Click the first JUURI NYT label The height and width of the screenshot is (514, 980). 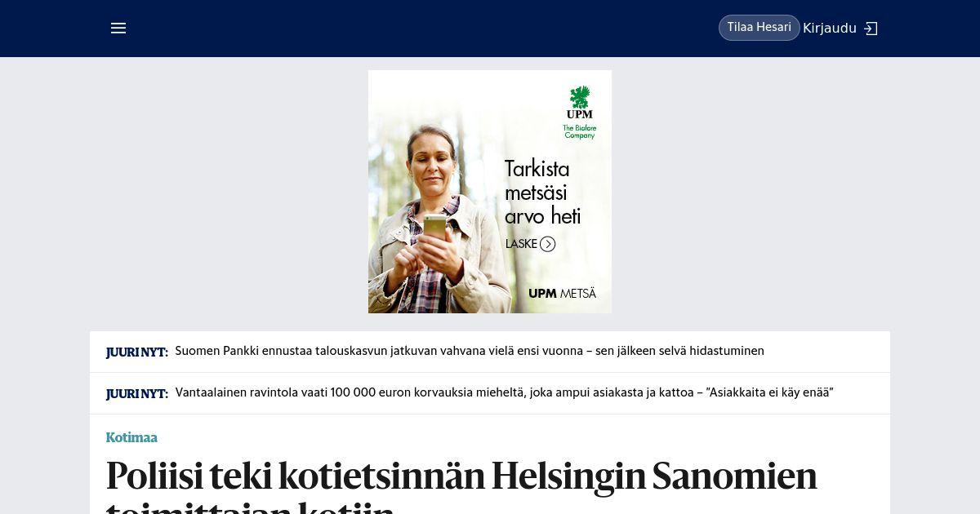136,352
